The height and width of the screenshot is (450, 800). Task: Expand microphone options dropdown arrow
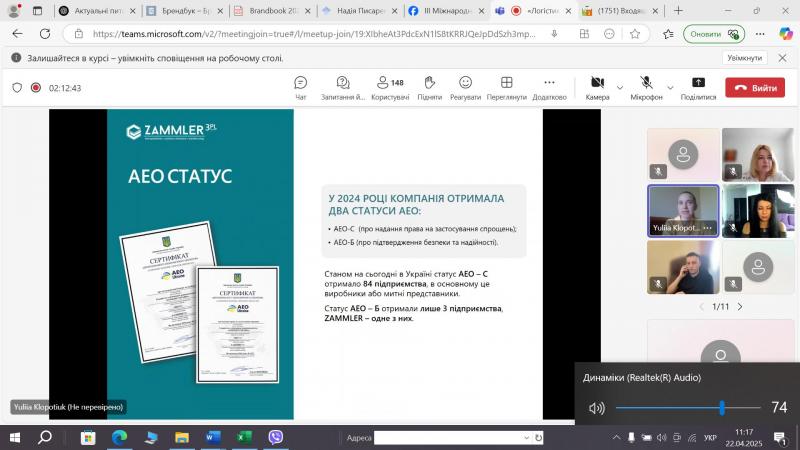point(670,88)
